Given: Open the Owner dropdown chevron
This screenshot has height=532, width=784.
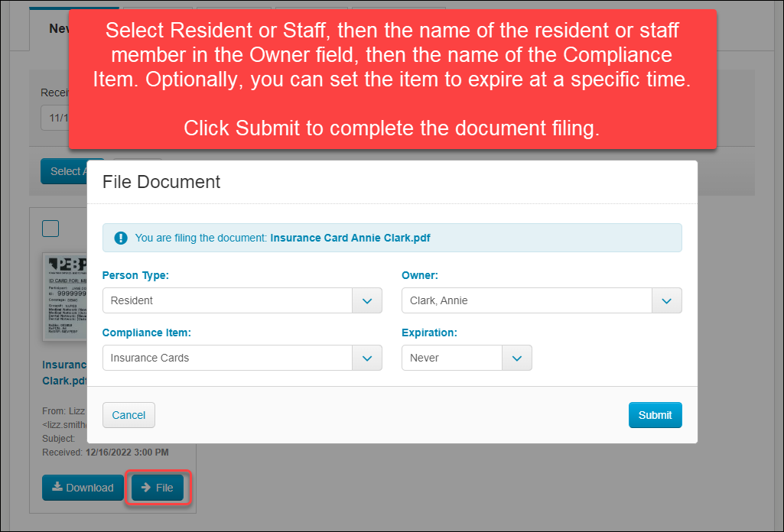Looking at the screenshot, I should point(666,300).
